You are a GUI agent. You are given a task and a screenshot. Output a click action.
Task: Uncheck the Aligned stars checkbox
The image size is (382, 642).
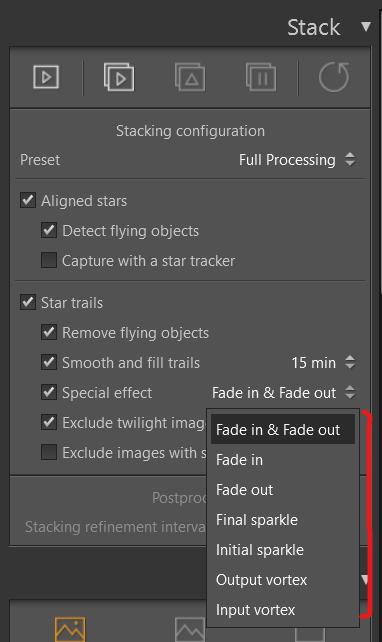28,201
